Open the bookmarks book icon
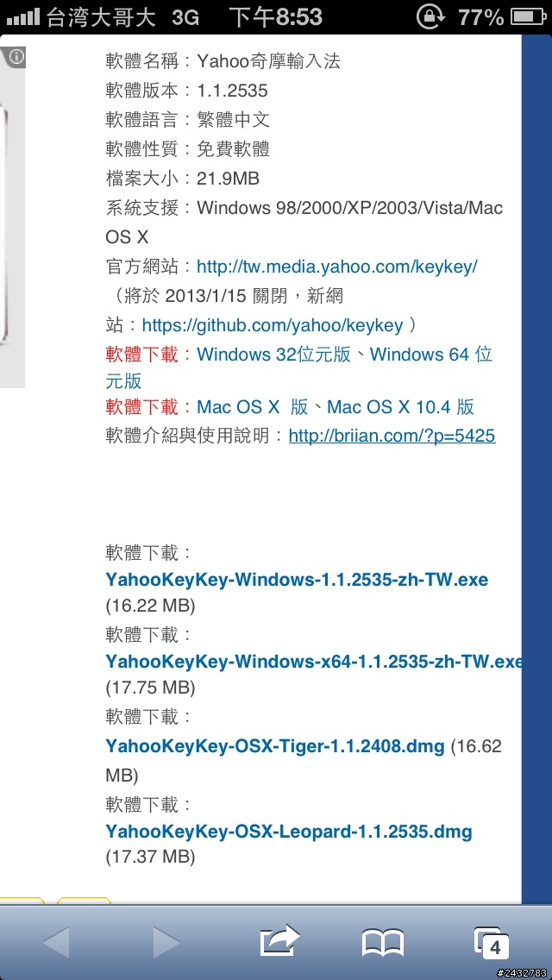The image size is (552, 980). 383,943
